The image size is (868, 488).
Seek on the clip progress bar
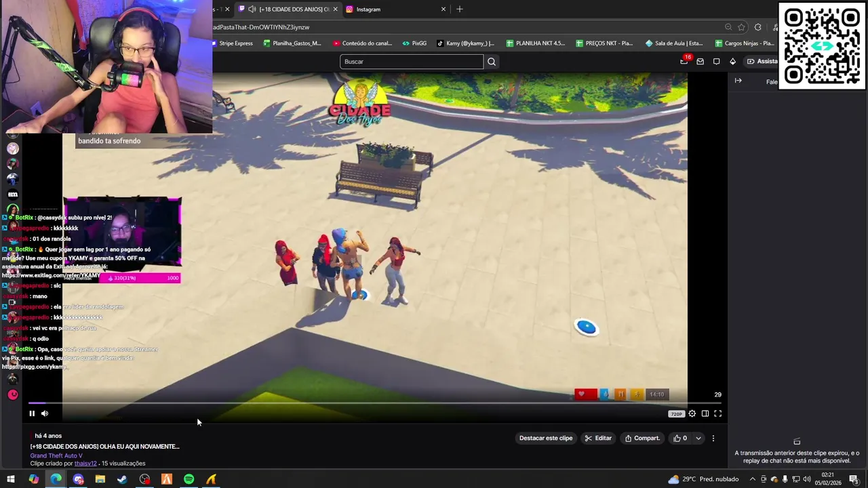(x=374, y=403)
